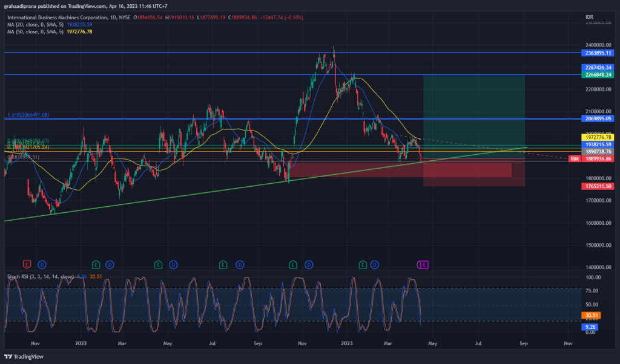Click the yellow MA50 label 1972776.78
Viewport: 620px width, 364px height.
[x=598, y=137]
